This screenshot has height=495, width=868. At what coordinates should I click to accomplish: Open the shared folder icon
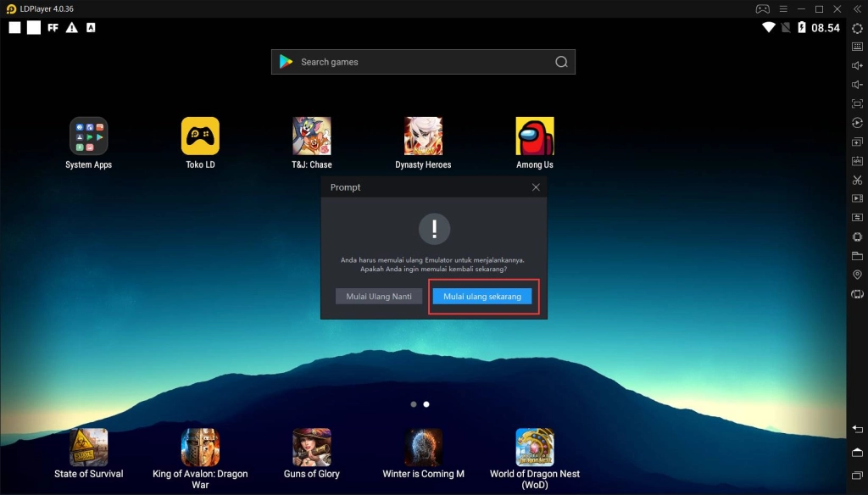pos(857,255)
